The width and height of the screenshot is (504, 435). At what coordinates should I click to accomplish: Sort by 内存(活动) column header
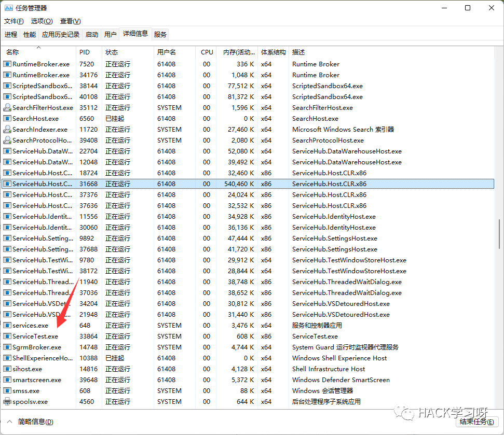[x=237, y=52]
